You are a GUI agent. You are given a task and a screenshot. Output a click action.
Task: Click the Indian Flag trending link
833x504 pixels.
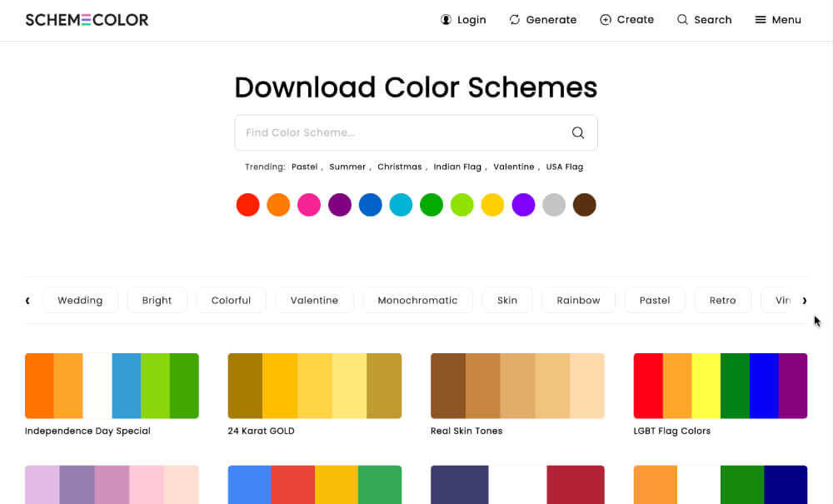pos(457,167)
